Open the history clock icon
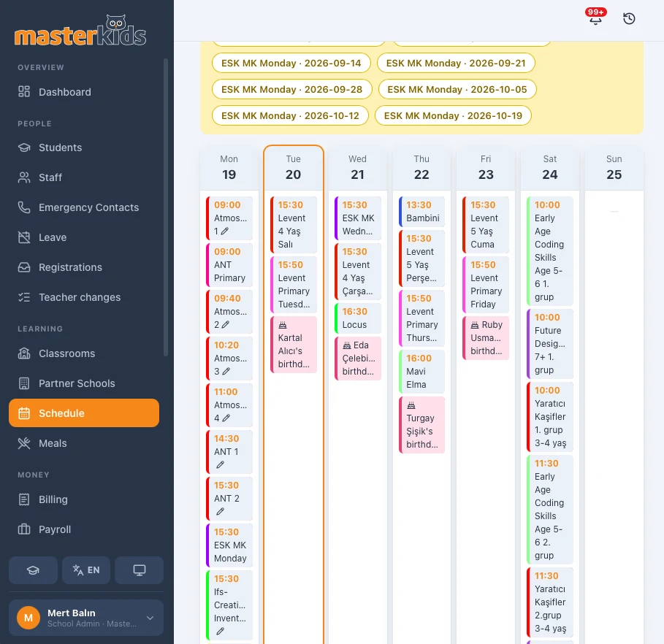664x644 pixels. point(629,19)
